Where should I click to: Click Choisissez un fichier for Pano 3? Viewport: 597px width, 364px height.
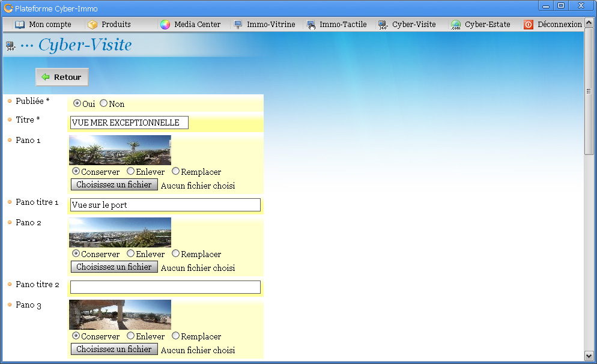click(114, 349)
